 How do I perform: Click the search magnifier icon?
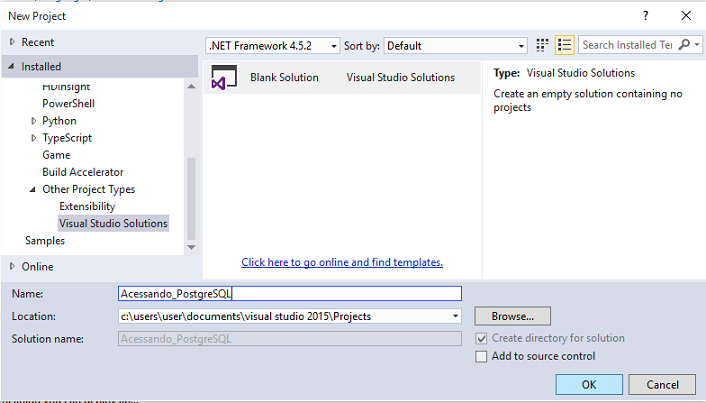coord(683,45)
